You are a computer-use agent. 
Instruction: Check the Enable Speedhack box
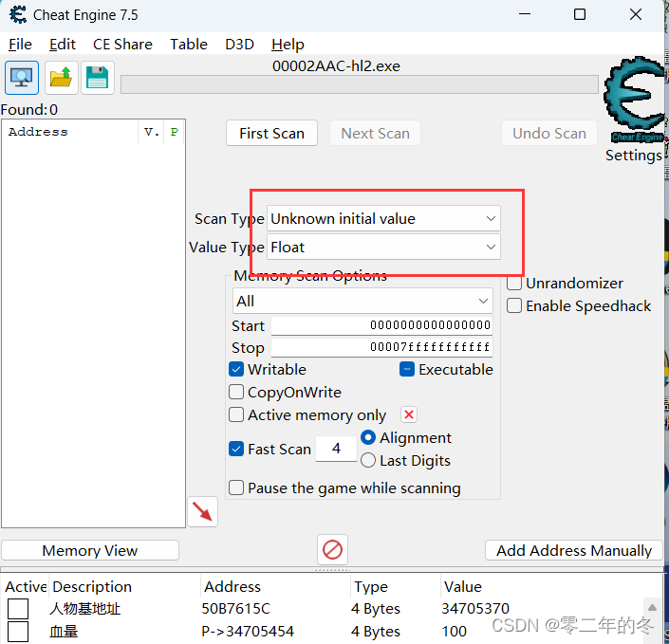pos(514,305)
